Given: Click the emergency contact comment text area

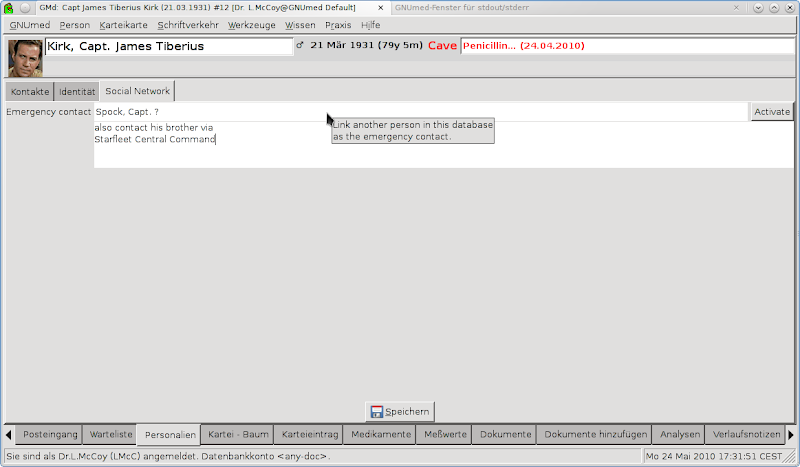Looking at the screenshot, I should pyautogui.click(x=443, y=144).
